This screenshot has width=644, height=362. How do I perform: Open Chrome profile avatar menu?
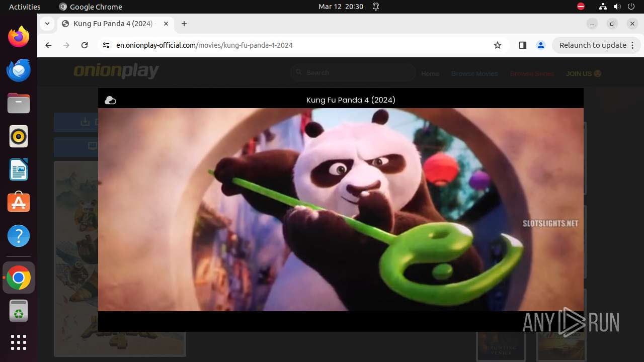(x=541, y=45)
